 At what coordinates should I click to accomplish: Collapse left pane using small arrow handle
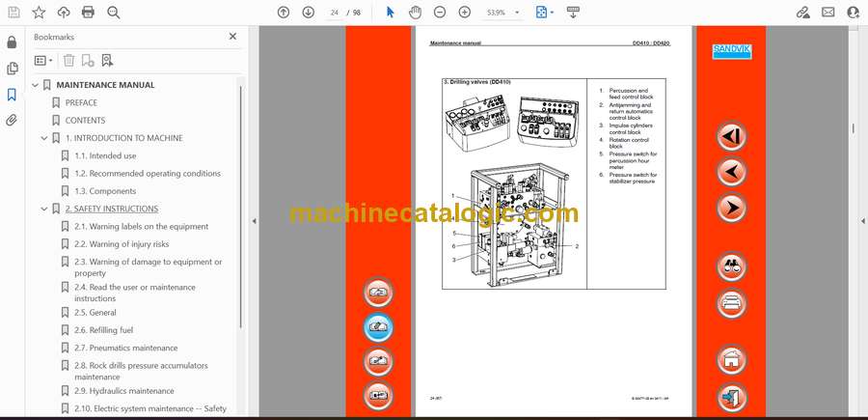(254, 221)
